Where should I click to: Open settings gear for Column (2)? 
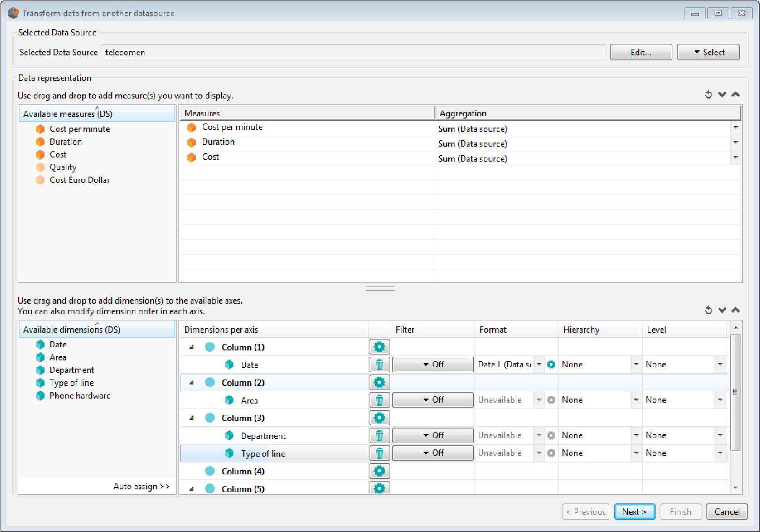click(379, 383)
